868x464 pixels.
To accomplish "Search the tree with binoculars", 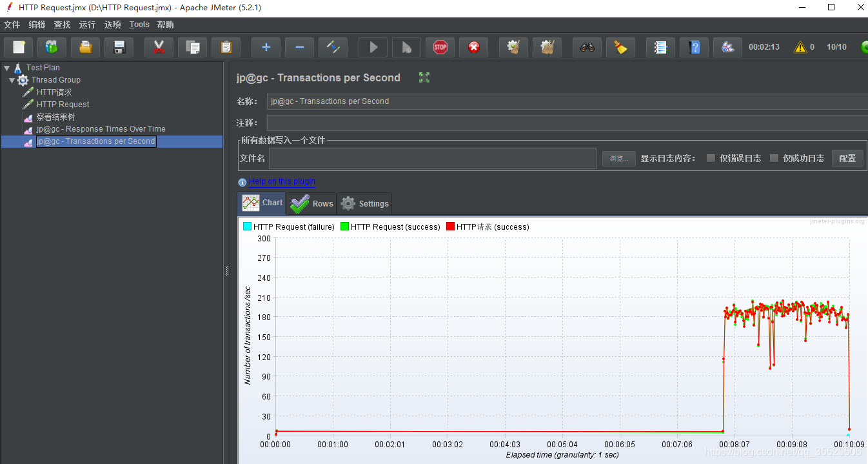I will pyautogui.click(x=587, y=47).
